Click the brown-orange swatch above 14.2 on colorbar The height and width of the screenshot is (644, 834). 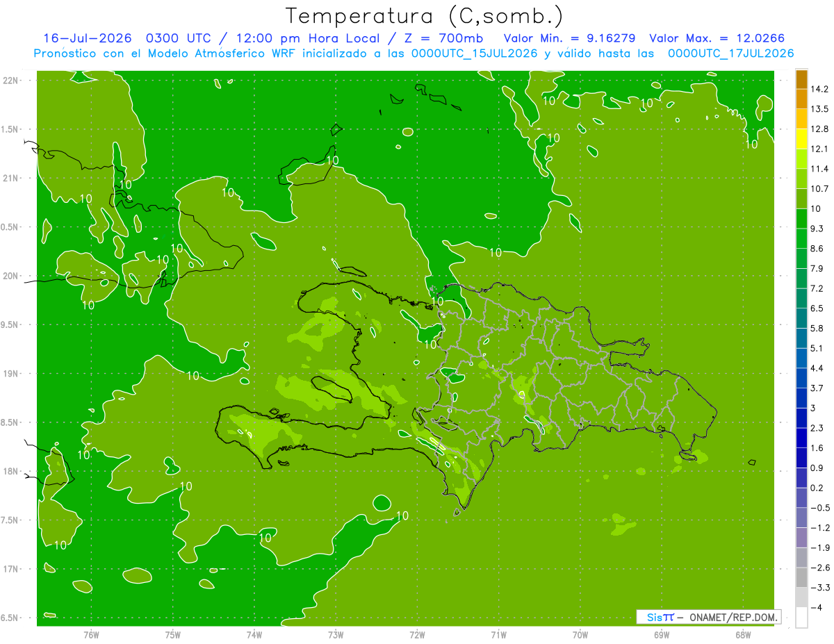pos(801,79)
